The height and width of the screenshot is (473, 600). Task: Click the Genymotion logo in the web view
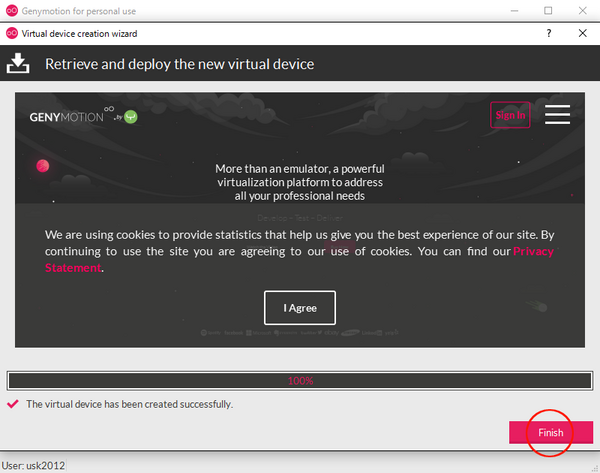pyautogui.click(x=82, y=116)
